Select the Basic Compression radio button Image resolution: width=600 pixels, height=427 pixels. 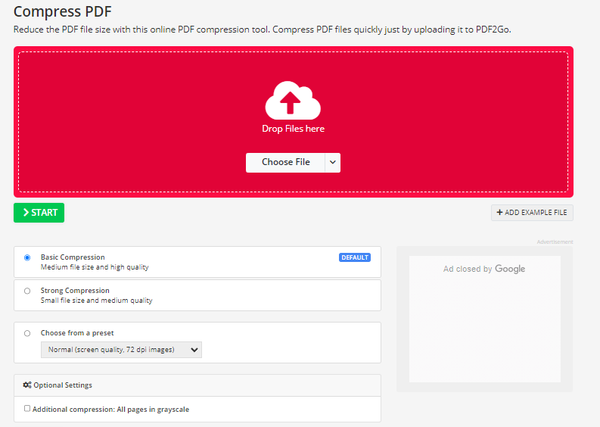coord(27,258)
